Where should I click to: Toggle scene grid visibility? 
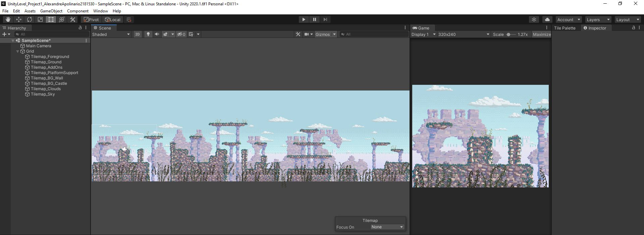[191, 34]
